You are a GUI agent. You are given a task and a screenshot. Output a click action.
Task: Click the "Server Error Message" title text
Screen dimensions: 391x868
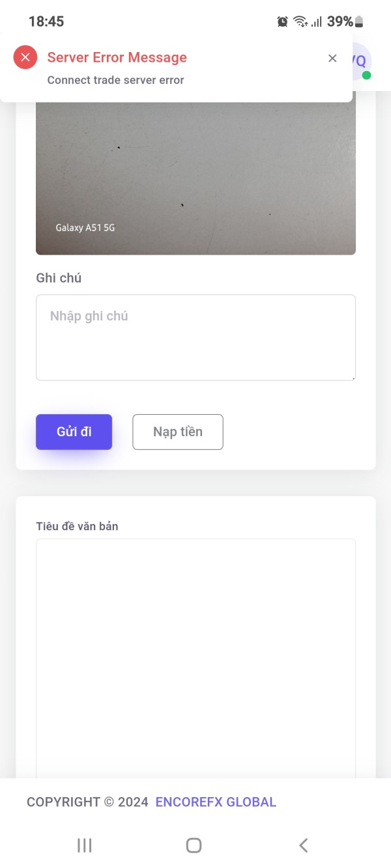[x=117, y=57]
